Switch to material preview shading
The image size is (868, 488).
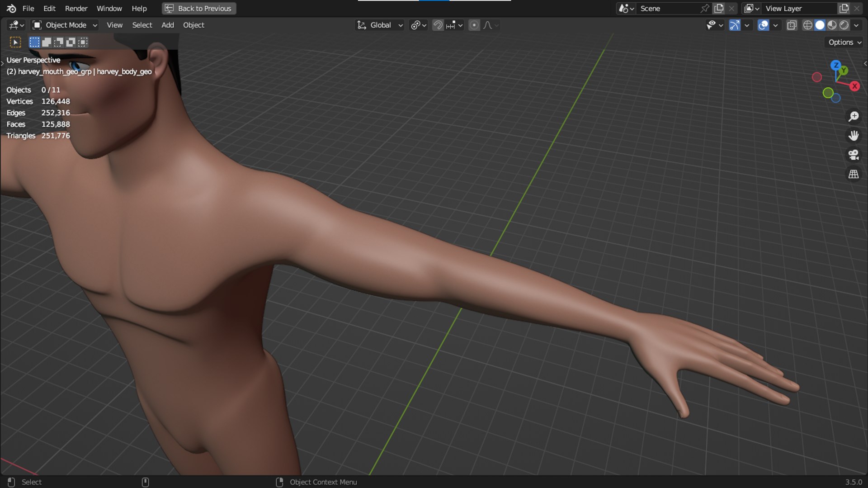click(832, 25)
